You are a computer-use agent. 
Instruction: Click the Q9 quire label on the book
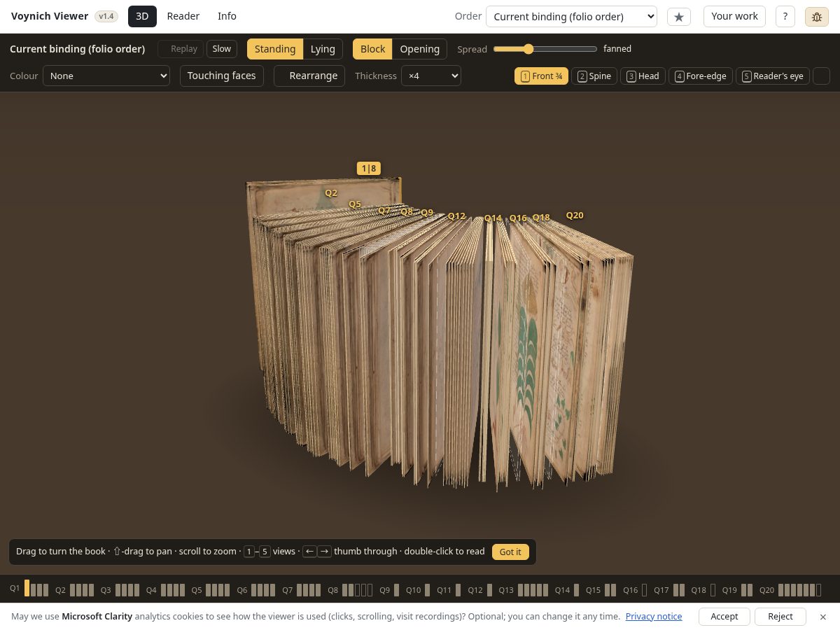pos(427,213)
